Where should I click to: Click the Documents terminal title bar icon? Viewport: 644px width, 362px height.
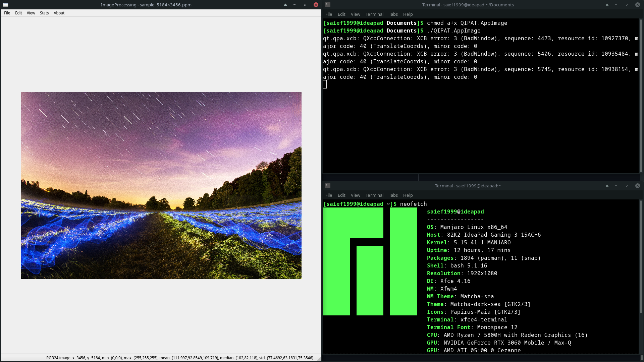[328, 5]
